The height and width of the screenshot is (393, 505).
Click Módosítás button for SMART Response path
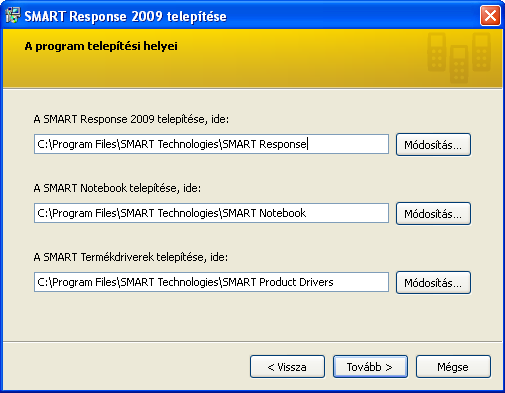coord(433,145)
